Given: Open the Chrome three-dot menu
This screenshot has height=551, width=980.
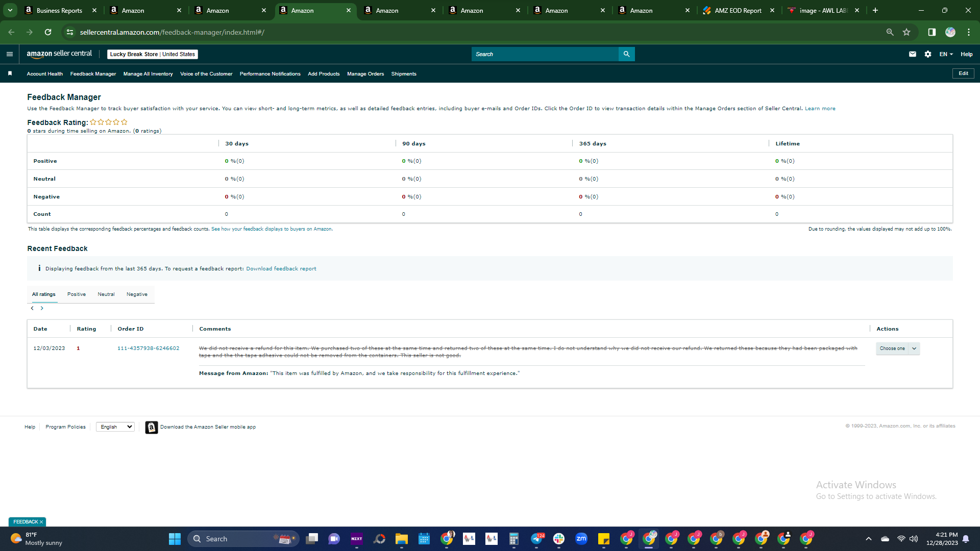Looking at the screenshot, I should tap(969, 32).
